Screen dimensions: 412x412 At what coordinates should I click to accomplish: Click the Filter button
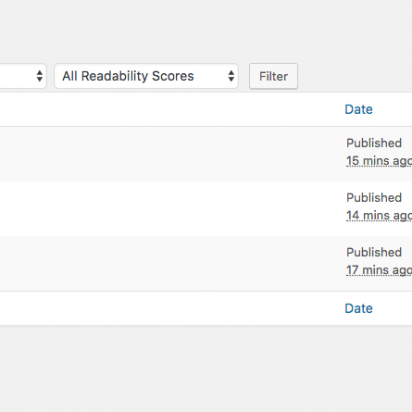tap(273, 76)
